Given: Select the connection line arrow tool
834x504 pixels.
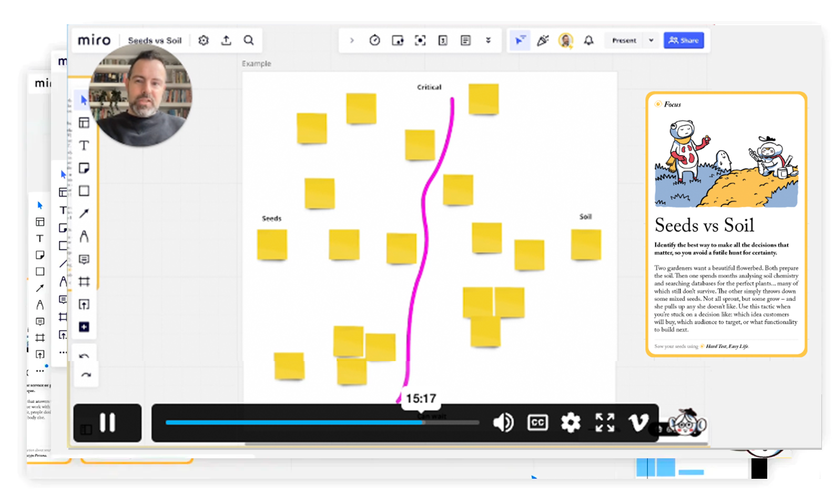Looking at the screenshot, I should pyautogui.click(x=84, y=213).
